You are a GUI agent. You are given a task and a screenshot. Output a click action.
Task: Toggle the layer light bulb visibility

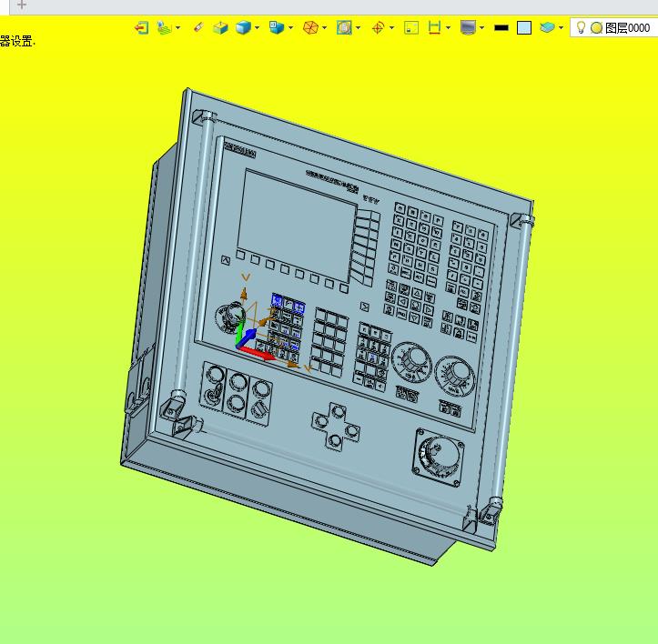(x=581, y=27)
